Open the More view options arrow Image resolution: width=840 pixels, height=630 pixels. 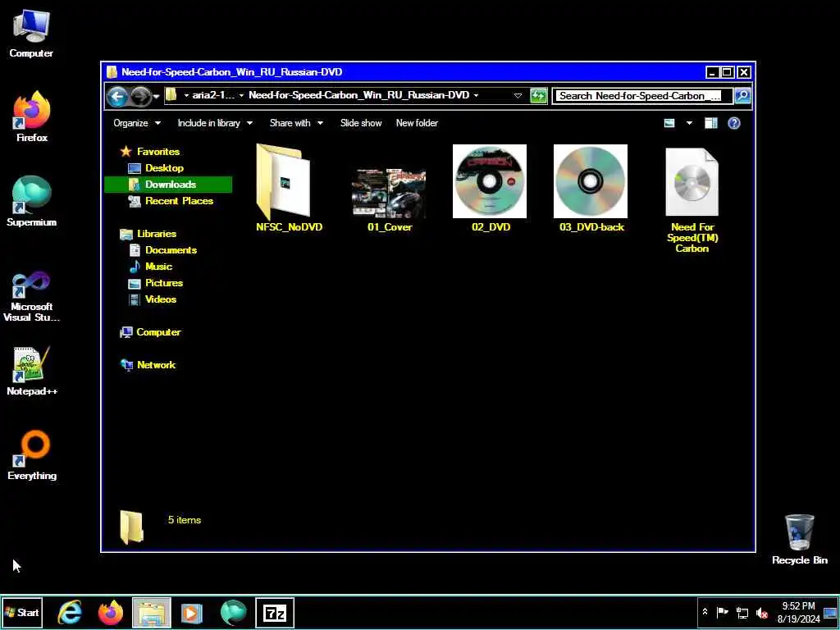pyautogui.click(x=689, y=123)
